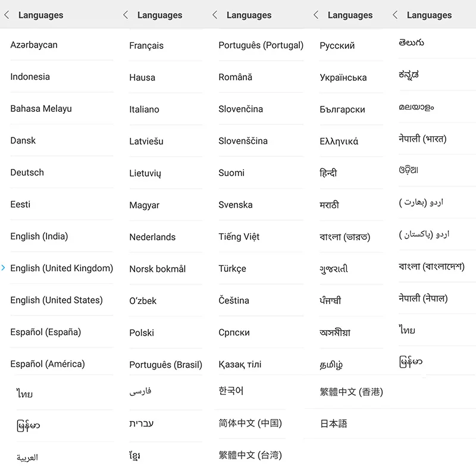Tap the back arrow above Français list

pos(126,15)
